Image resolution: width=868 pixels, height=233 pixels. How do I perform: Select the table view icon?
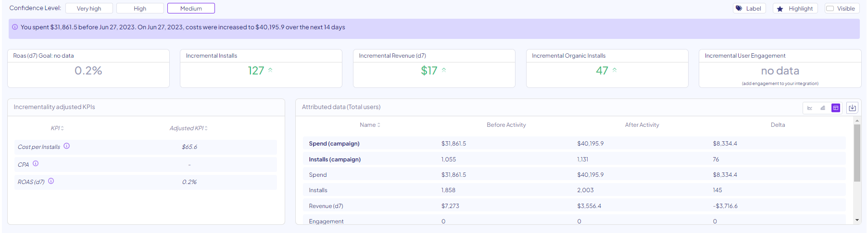point(836,108)
